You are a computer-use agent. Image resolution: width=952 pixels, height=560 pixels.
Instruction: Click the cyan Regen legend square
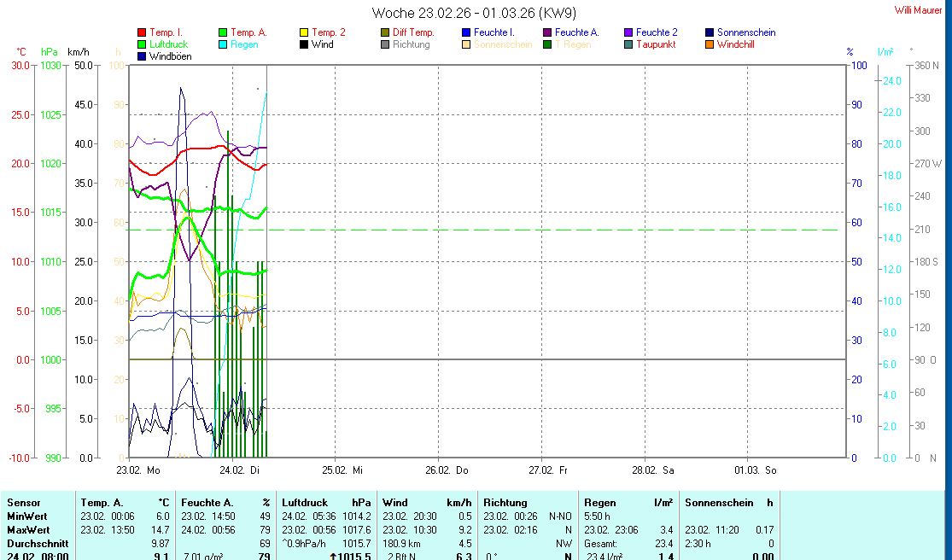pyautogui.click(x=223, y=44)
